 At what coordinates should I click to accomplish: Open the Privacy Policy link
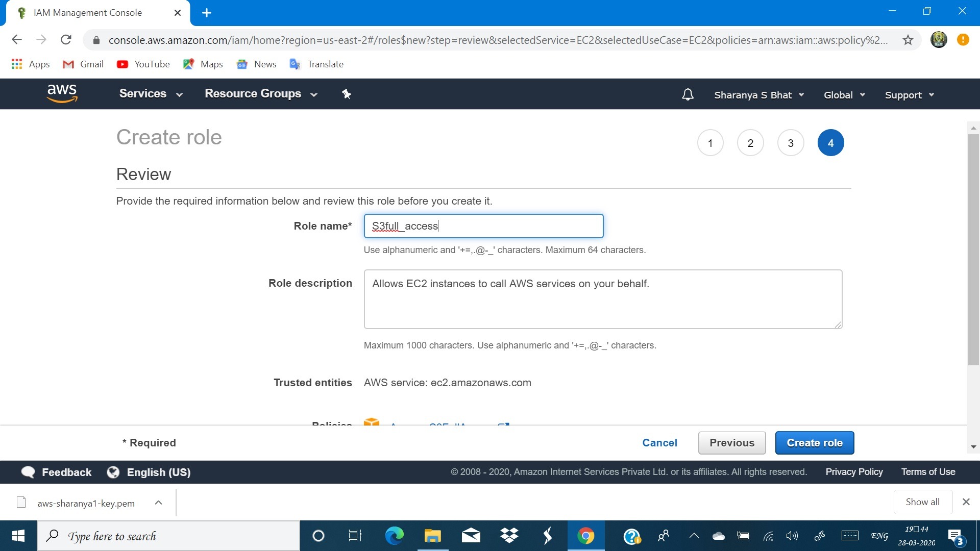tap(854, 472)
